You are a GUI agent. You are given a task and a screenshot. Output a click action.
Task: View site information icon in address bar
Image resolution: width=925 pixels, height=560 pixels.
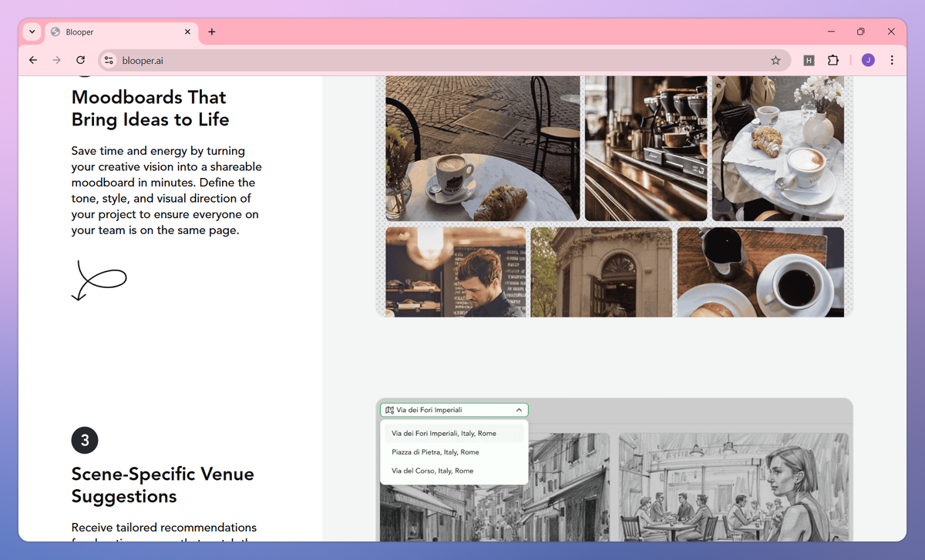click(x=109, y=60)
